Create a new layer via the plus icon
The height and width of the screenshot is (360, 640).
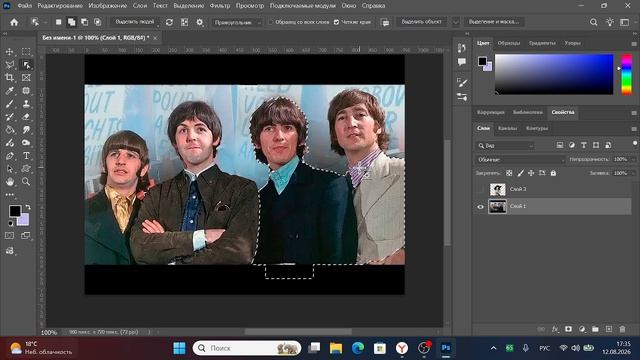coord(609,329)
